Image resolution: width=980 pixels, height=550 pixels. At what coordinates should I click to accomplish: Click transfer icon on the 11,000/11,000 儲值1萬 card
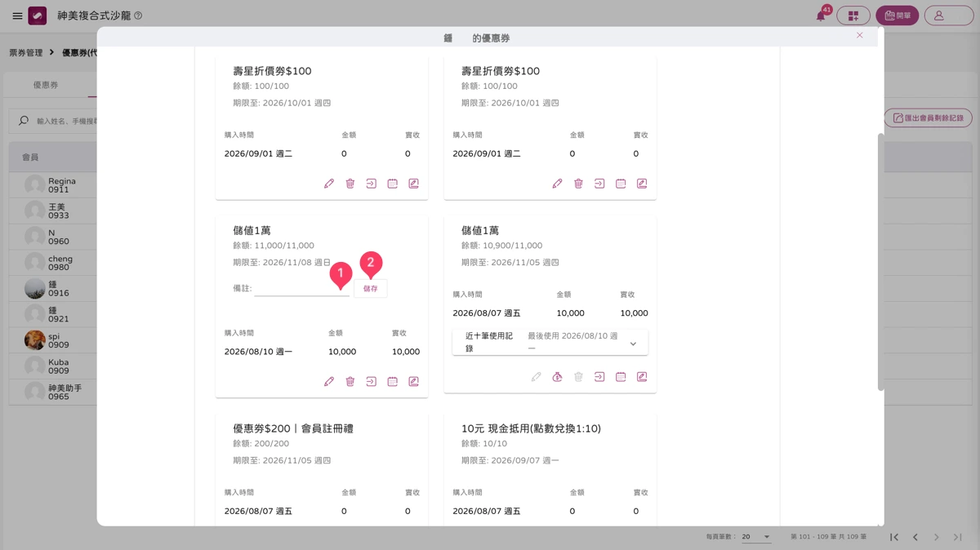[x=372, y=381]
